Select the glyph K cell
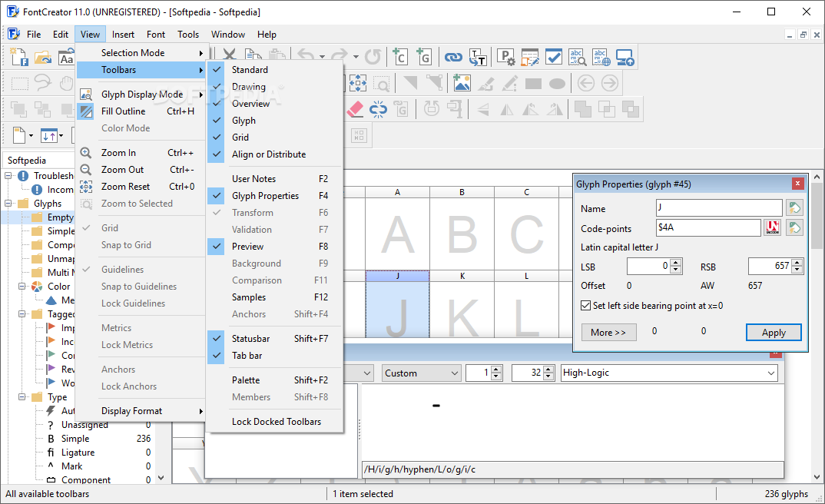The image size is (825, 504). click(462, 304)
